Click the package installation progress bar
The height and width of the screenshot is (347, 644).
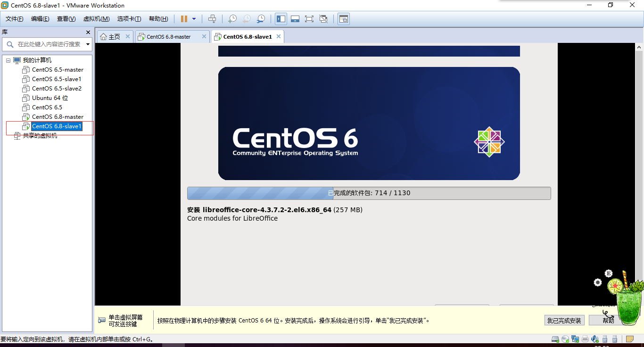point(369,193)
